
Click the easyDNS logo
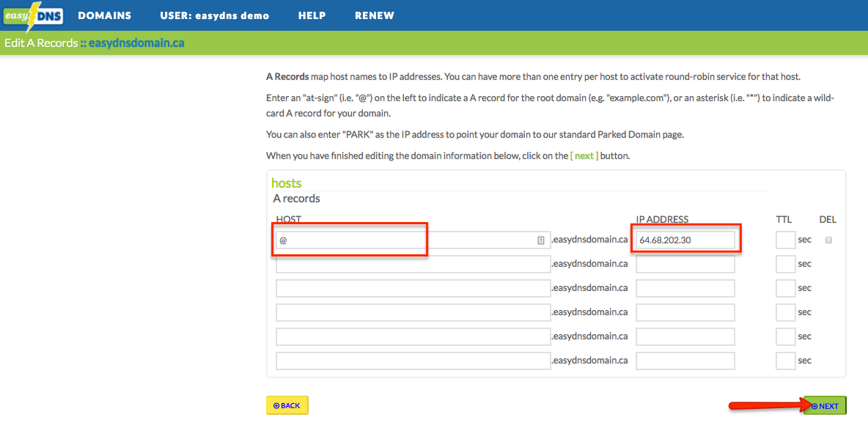click(33, 15)
